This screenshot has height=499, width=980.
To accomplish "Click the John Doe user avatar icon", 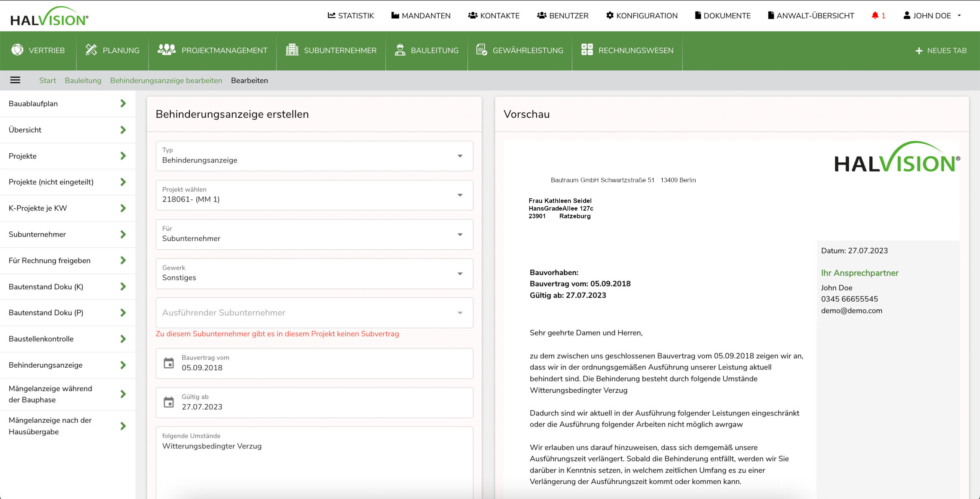I will click(907, 15).
